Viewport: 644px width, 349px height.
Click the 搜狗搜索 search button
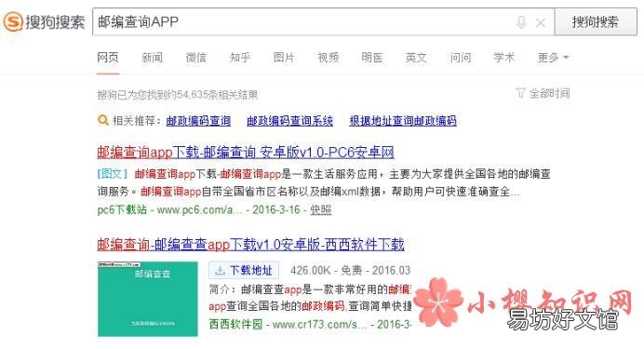tap(596, 21)
